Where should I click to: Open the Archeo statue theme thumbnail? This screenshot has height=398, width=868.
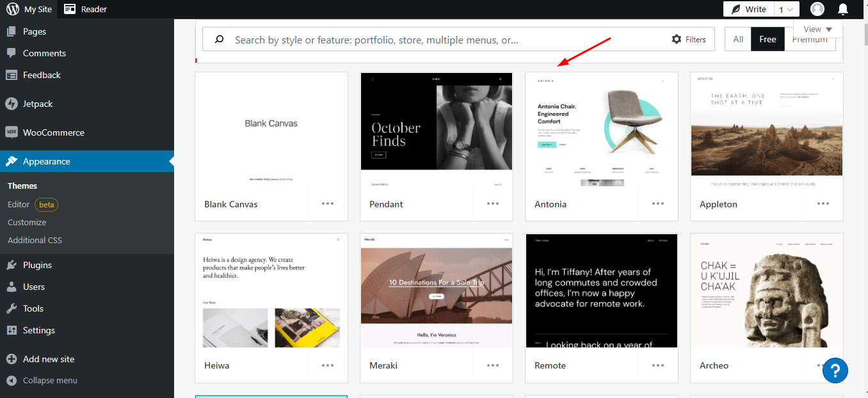click(x=767, y=291)
